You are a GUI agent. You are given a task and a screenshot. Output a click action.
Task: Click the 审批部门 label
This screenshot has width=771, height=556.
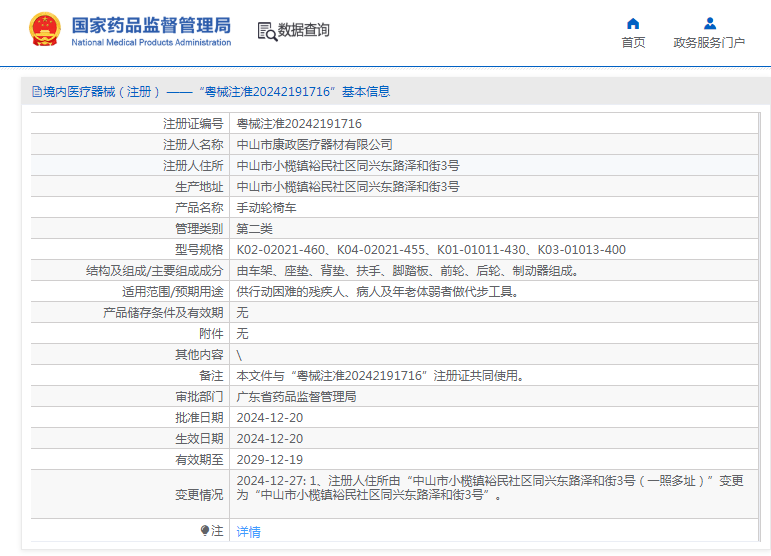(199, 397)
